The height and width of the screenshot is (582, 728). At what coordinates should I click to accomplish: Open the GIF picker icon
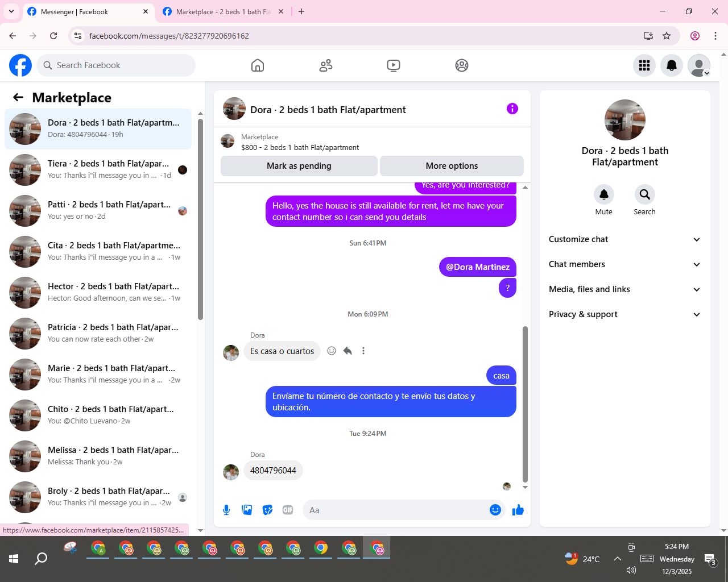(288, 510)
